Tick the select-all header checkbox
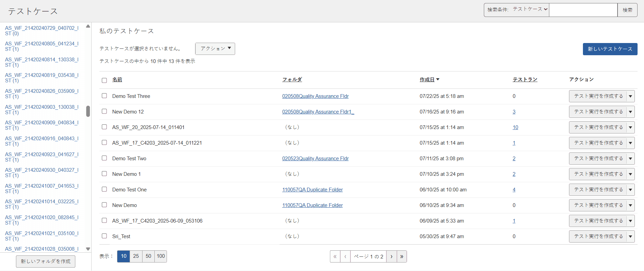The height and width of the screenshot is (271, 644). click(x=104, y=80)
